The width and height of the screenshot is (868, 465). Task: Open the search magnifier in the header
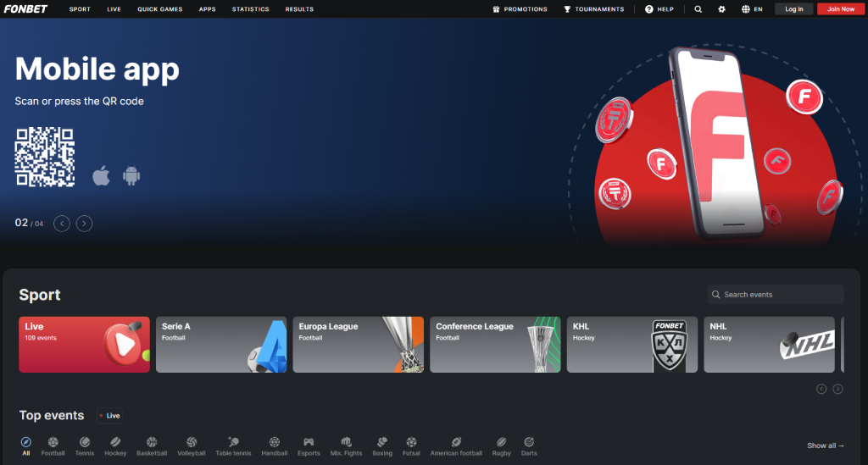pyautogui.click(x=698, y=9)
